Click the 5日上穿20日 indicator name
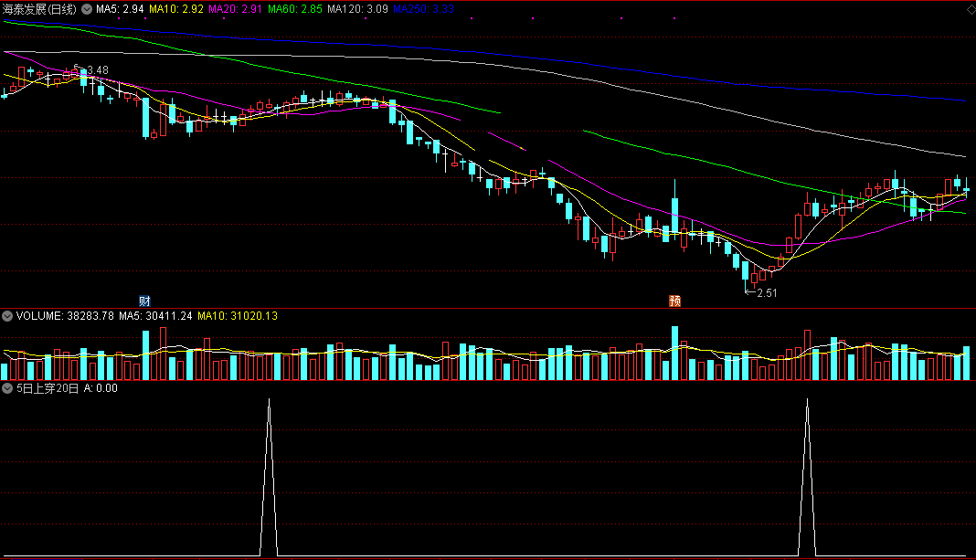976x560 pixels. [x=48, y=388]
